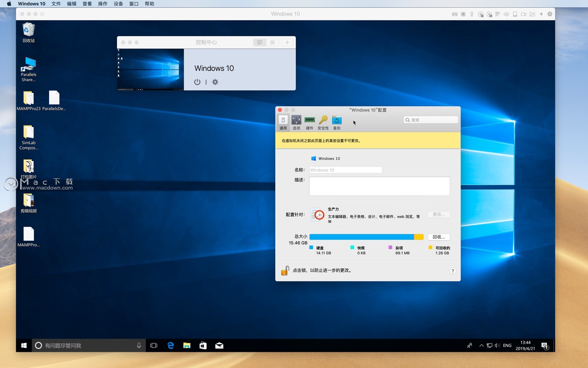
Task: Click the first CD/DVD disc icon
Action: pyautogui.click(x=481, y=14)
